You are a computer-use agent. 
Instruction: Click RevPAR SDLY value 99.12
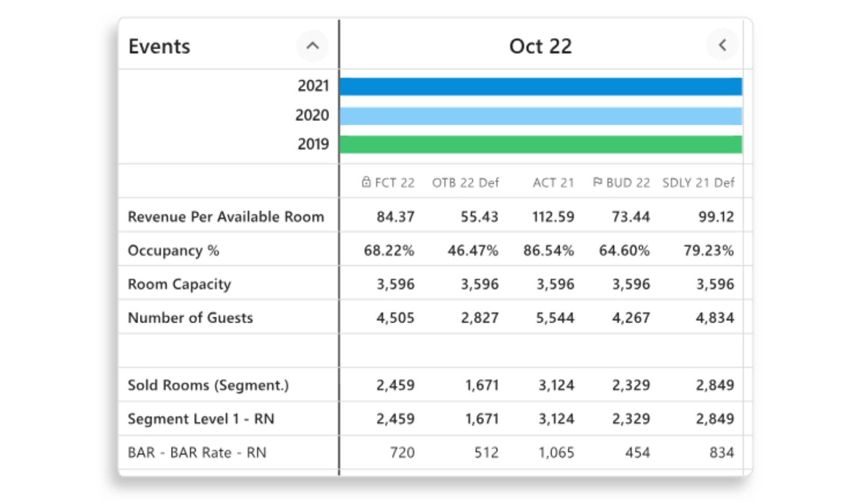(716, 217)
